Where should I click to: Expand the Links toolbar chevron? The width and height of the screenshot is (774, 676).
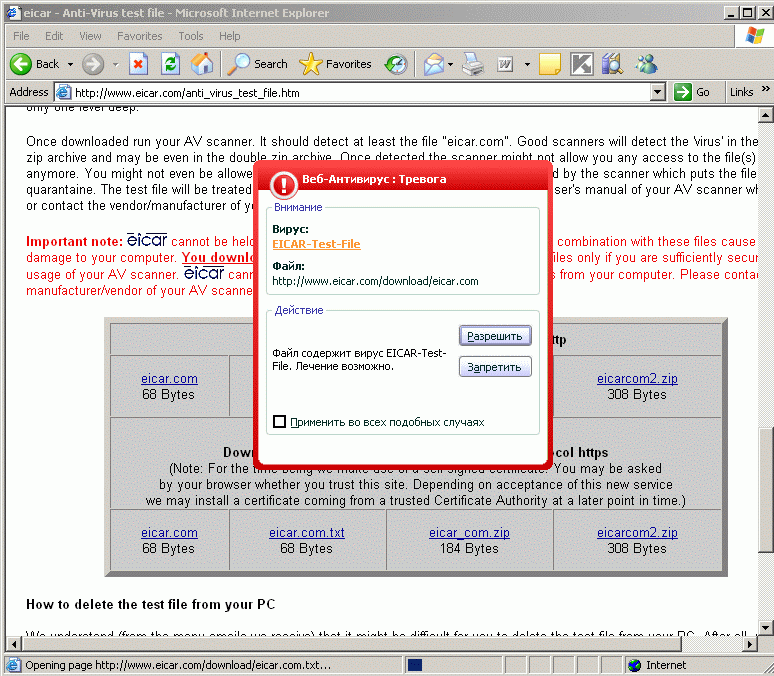(x=765, y=89)
